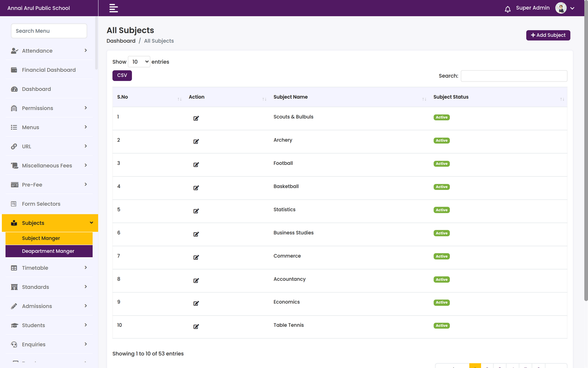This screenshot has height=368, width=588.
Task: Follow the Dashboard breadcrumb link
Action: click(121, 41)
